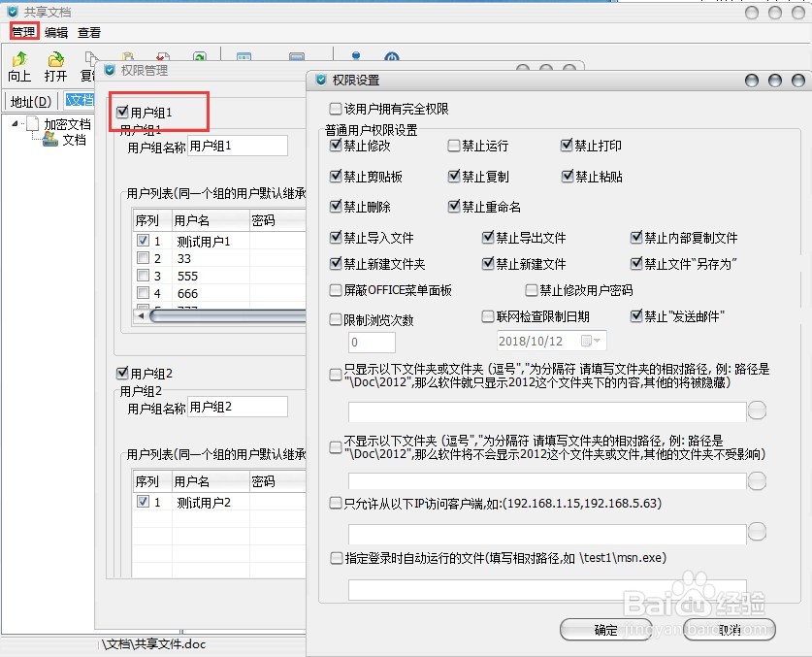Viewport: 812px width, 657px height.
Task: Switch to the 查看 menu
Action: tap(89, 31)
